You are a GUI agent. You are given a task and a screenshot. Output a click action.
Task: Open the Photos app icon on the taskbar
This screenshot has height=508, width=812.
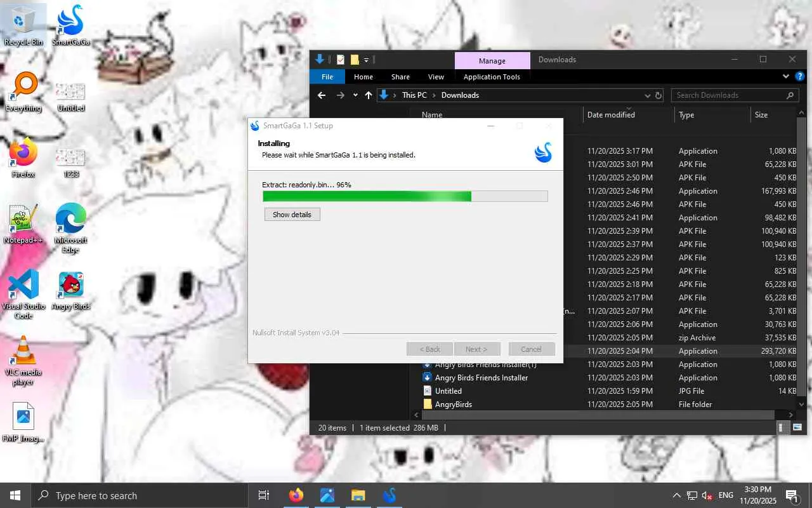327,495
